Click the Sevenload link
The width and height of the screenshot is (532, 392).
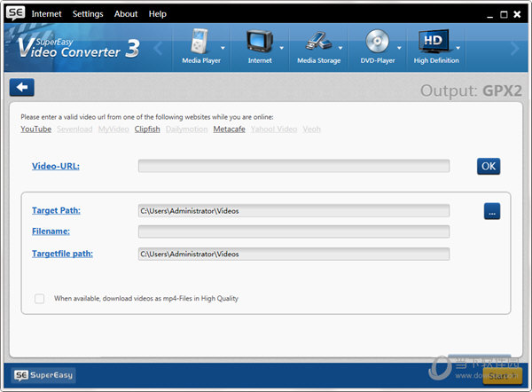74,129
